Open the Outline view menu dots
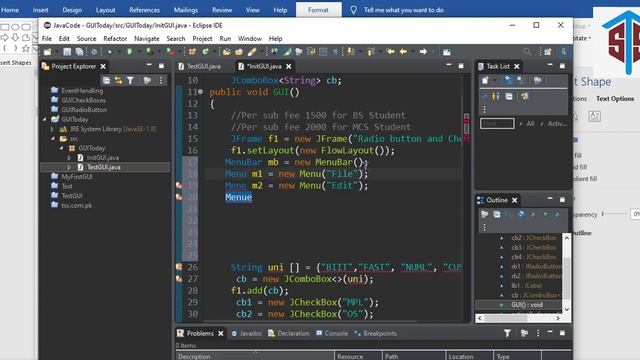 pos(484,227)
